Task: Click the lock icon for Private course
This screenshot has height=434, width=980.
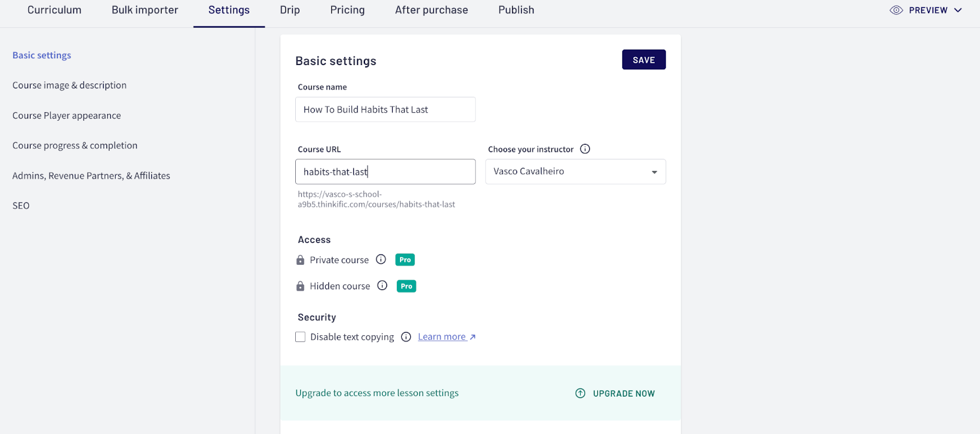Action: tap(300, 260)
